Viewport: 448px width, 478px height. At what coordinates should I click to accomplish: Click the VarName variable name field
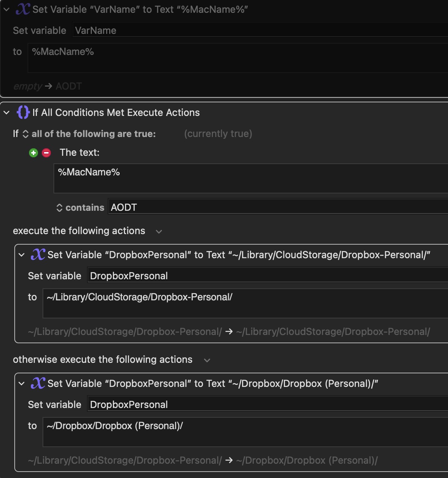click(260, 30)
